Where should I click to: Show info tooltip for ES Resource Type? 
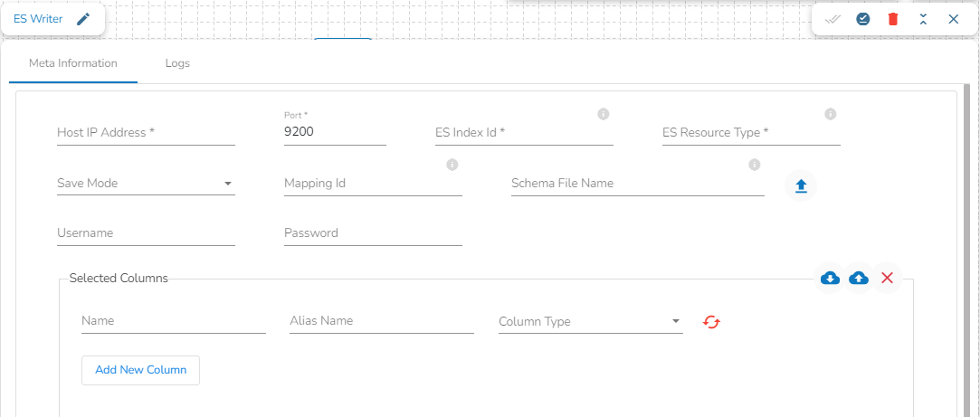click(830, 114)
